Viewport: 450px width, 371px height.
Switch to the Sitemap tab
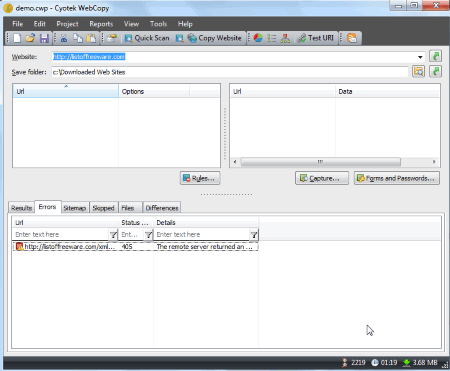(75, 208)
